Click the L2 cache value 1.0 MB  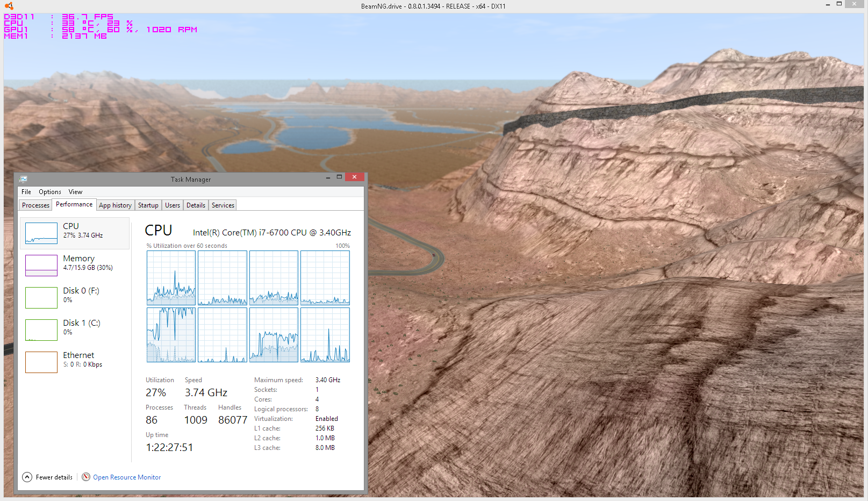click(x=325, y=438)
